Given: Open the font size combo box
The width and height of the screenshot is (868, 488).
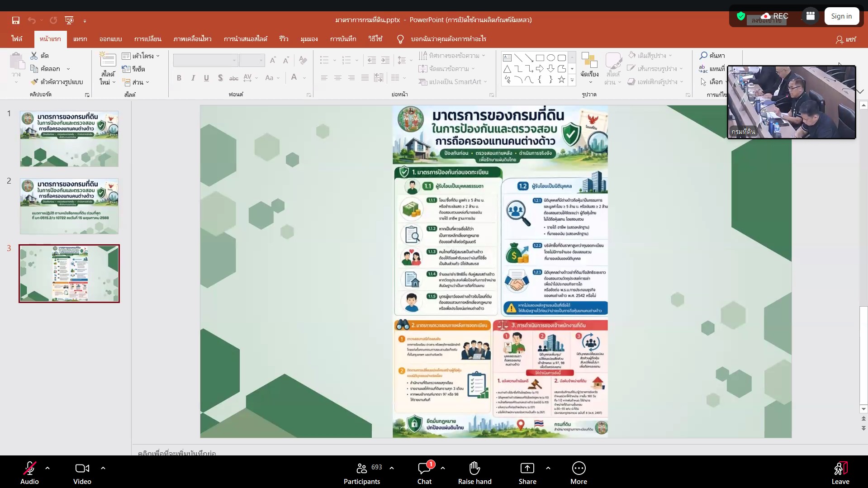Looking at the screenshot, I should (x=252, y=60).
